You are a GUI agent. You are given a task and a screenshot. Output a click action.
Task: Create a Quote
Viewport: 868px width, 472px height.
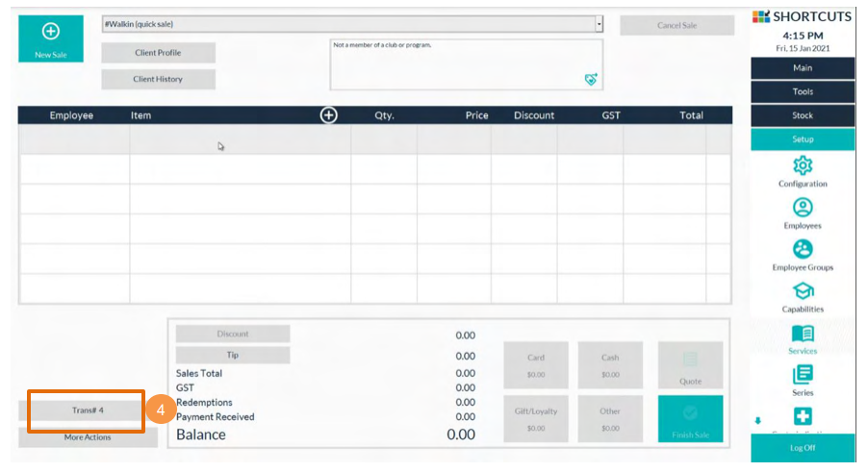pos(690,364)
